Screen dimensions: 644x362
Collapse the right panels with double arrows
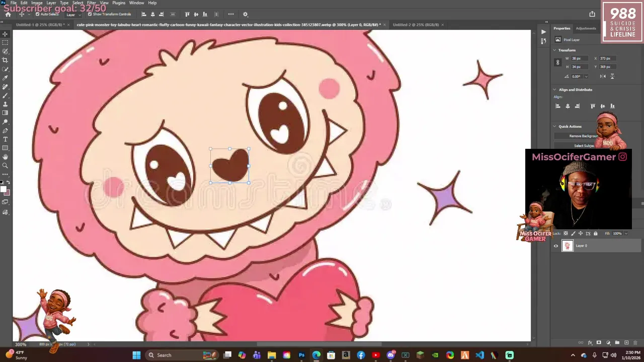(x=547, y=22)
